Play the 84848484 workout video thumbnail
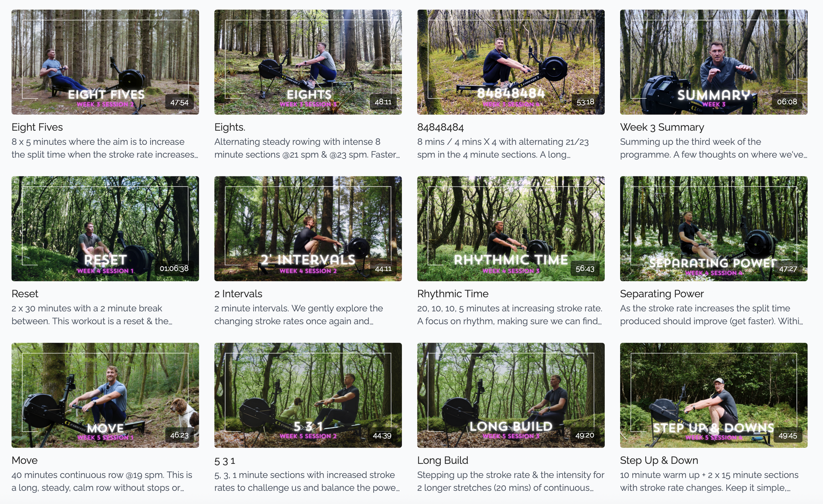This screenshot has height=504, width=823. pyautogui.click(x=510, y=62)
